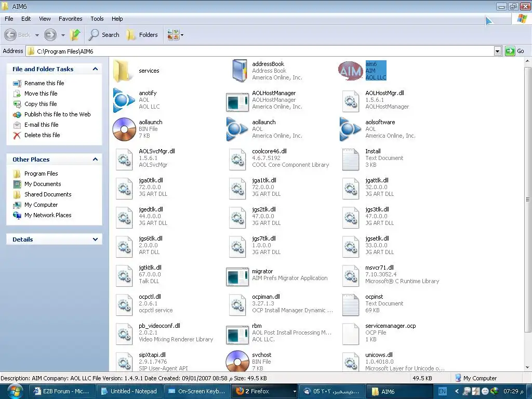The image size is (532, 399).
Task: Go to My Network Places link
Action: (48, 215)
